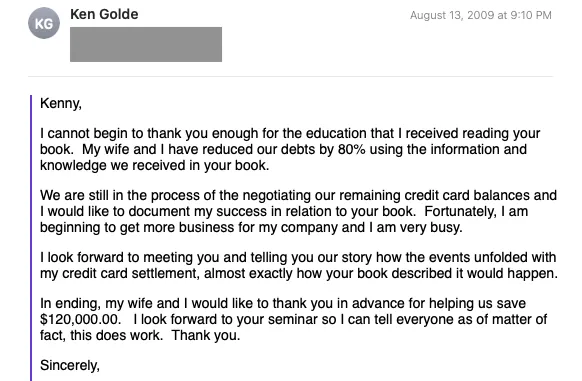This screenshot has height=381, width=582.
Task: Click the line starting "I cannot begin to thank"
Action: 290,133
